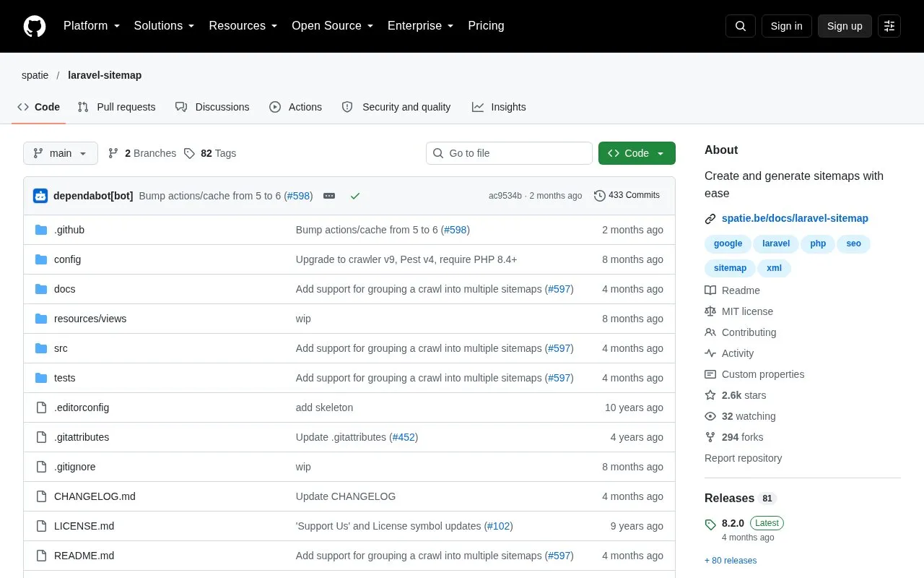Click the .github folder icon

click(41, 230)
